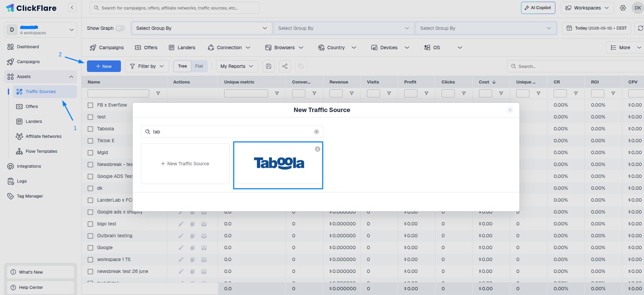Clear the tab search text
Screen dimensions: 644x295
click(x=317, y=132)
